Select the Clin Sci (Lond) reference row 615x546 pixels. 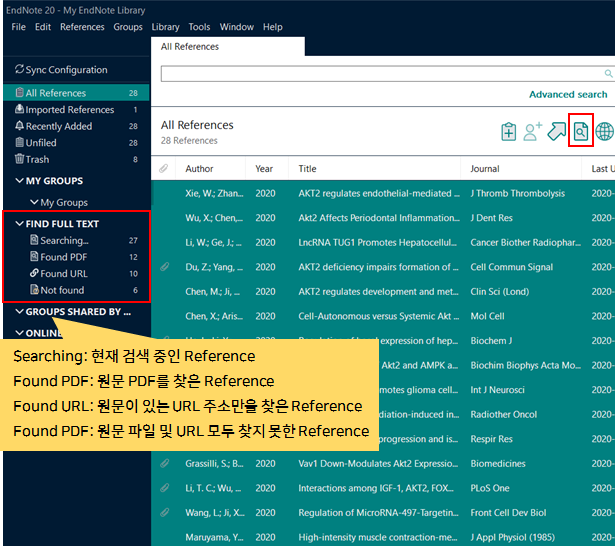pos(383,291)
